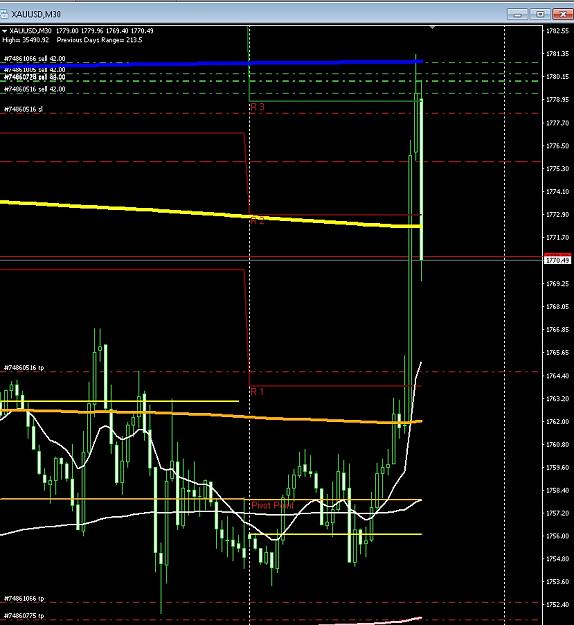Maximize the XAUUSD,M30 chart window
Image resolution: width=574 pixels, height=625 pixels.
point(540,14)
